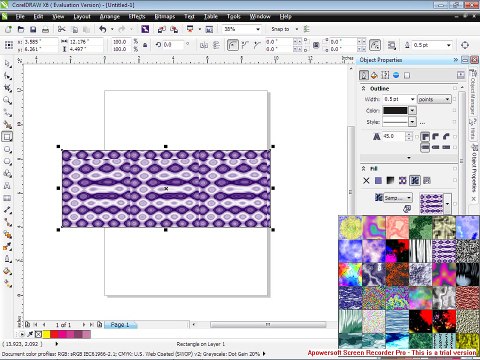This screenshot has width=480, height=360.
Task: Choose the PostScript fill icon
Action: (x=427, y=181)
